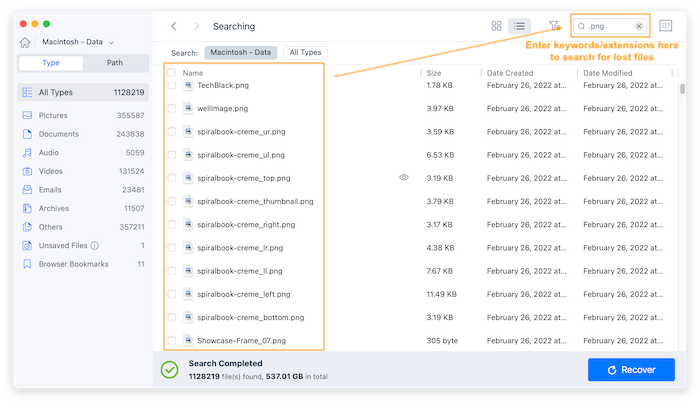This screenshot has width=700, height=404.
Task: Check the box for TechBlack.png
Action: click(172, 85)
